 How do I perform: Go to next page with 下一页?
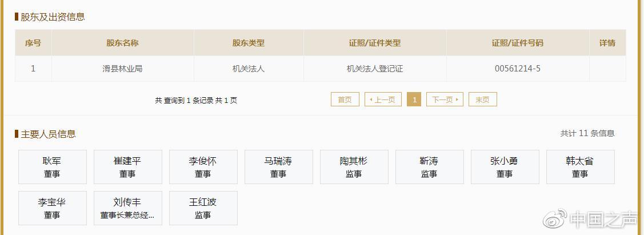[445, 99]
